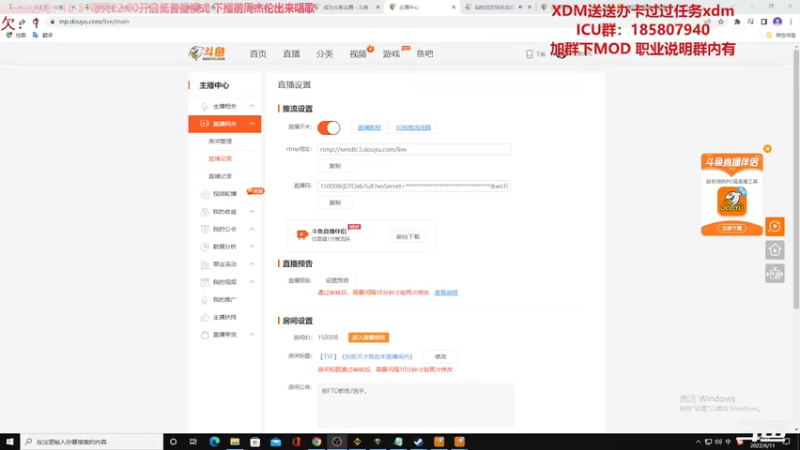The width and height of the screenshot is (800, 450).
Task: Collapse the 主播相关 sidebar section
Action: point(252,106)
